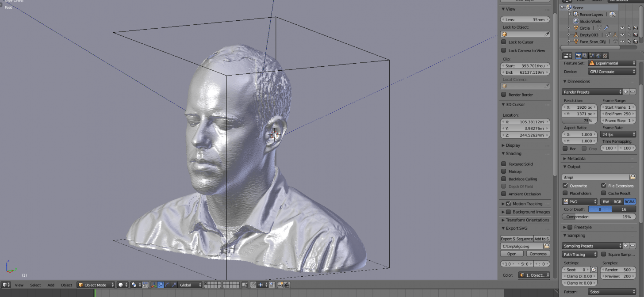Viewport: 644px width, 297px height.
Task: Enable Render Border checkbox
Action: click(x=503, y=95)
